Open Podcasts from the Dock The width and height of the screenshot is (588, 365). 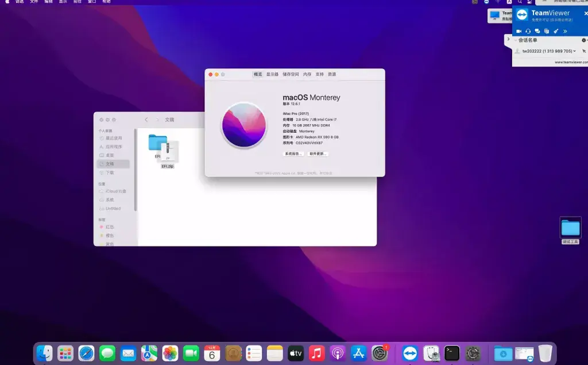pos(338,354)
